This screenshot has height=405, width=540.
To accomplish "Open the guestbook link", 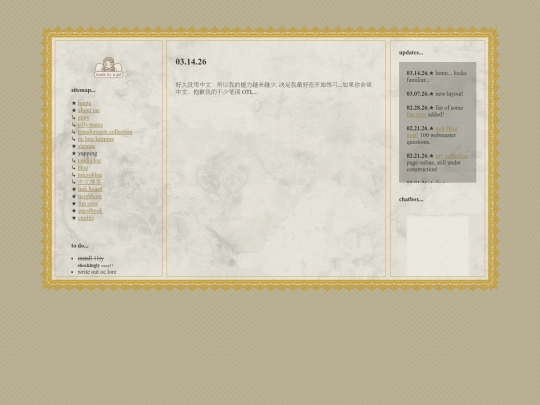I will tap(90, 211).
